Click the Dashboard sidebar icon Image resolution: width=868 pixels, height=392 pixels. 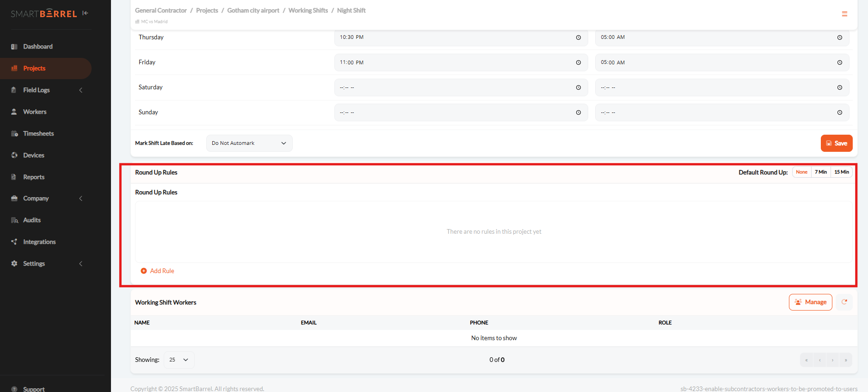(14, 47)
